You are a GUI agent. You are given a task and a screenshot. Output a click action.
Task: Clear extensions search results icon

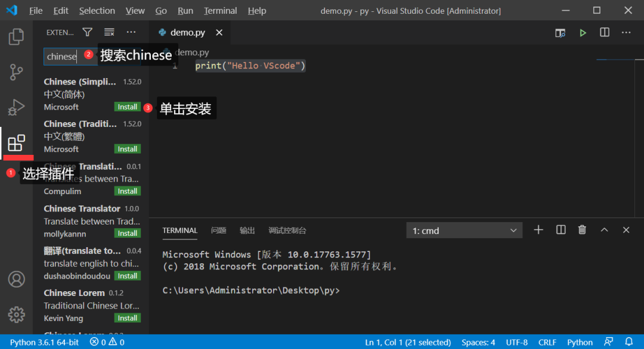[x=109, y=32]
